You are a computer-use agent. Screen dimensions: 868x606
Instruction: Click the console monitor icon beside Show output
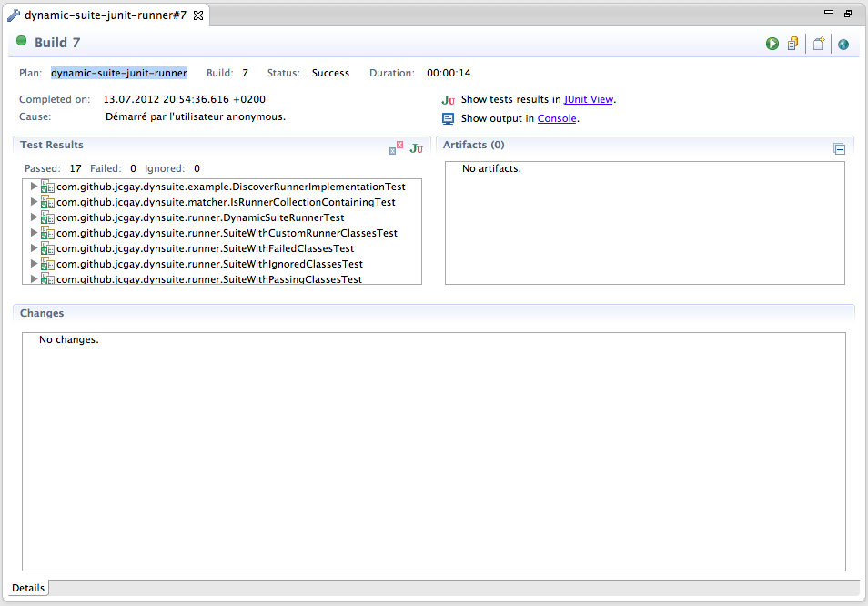click(x=448, y=118)
